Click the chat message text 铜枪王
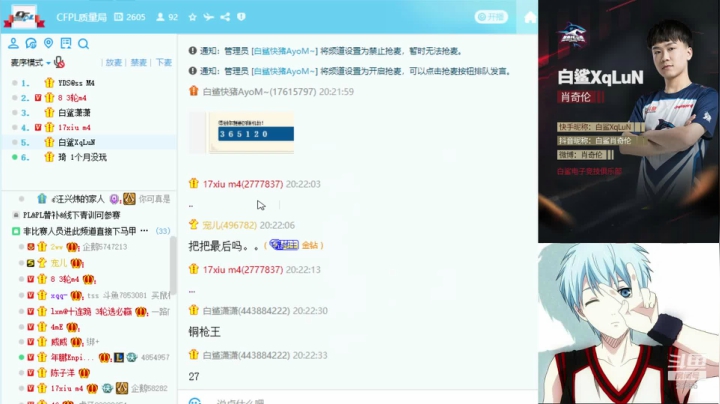Image resolution: width=720 pixels, height=404 pixels. [205, 332]
